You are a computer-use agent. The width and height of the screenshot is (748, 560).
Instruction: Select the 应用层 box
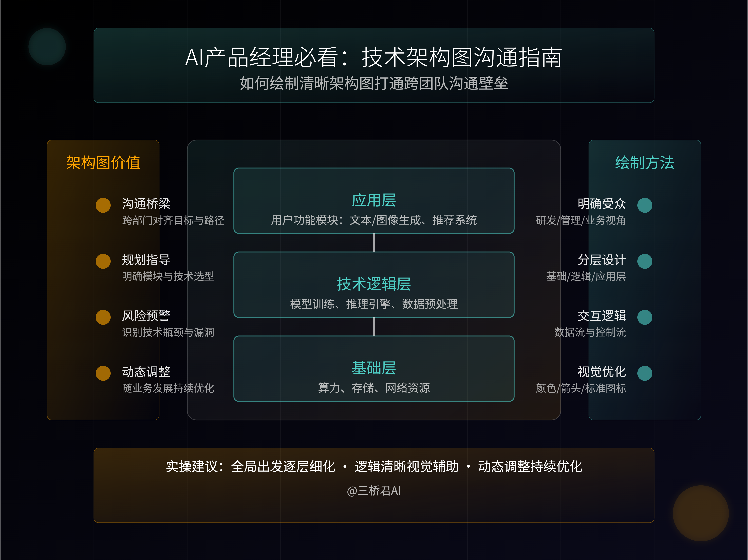(x=374, y=201)
